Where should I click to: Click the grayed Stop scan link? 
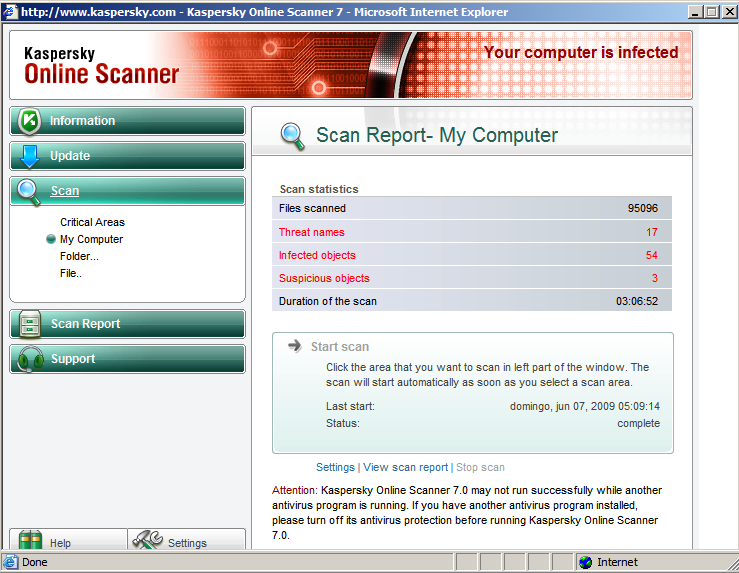coord(480,467)
